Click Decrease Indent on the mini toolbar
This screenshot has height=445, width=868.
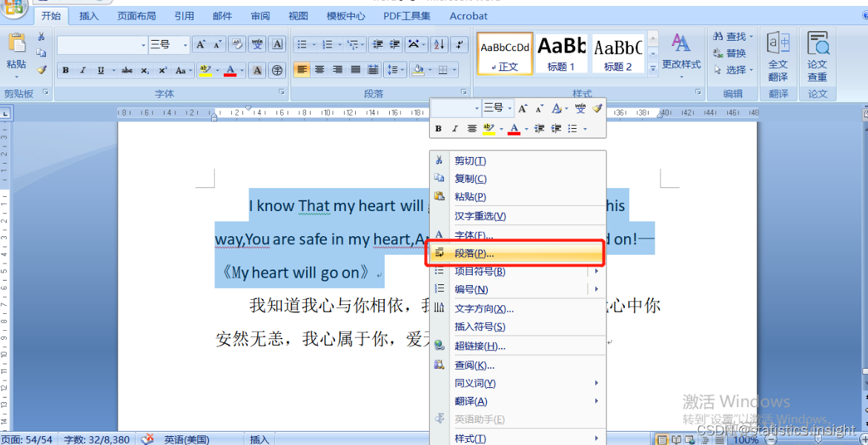click(x=540, y=128)
